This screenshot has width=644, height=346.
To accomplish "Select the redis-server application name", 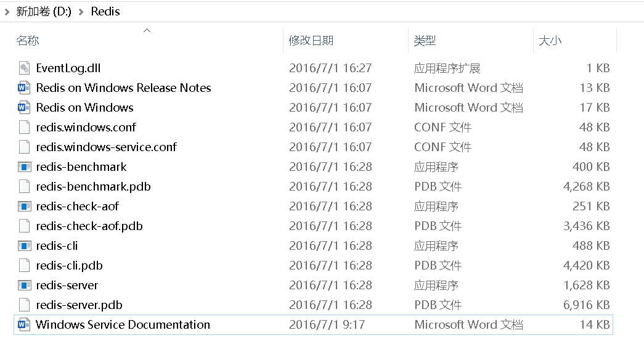I will [67, 285].
